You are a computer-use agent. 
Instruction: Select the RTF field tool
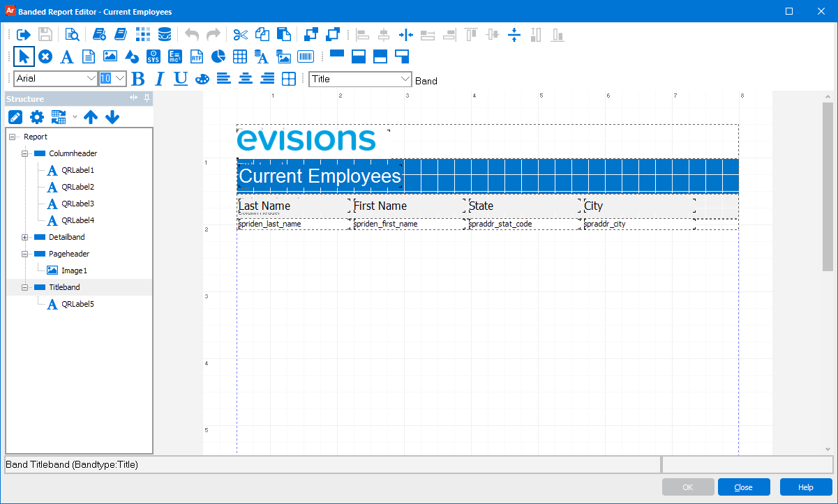pos(196,56)
